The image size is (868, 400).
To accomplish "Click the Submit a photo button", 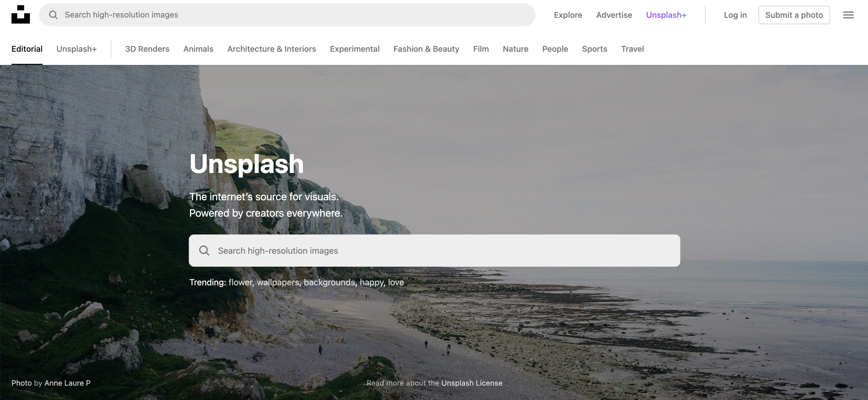I will tap(794, 15).
